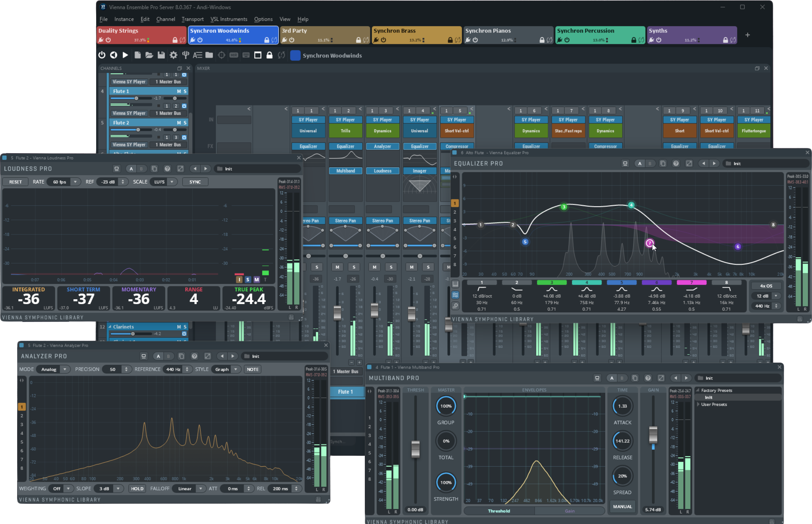Toggle HOLD in Analyzer Pro
Image resolution: width=812 pixels, height=524 pixels.
(x=137, y=489)
